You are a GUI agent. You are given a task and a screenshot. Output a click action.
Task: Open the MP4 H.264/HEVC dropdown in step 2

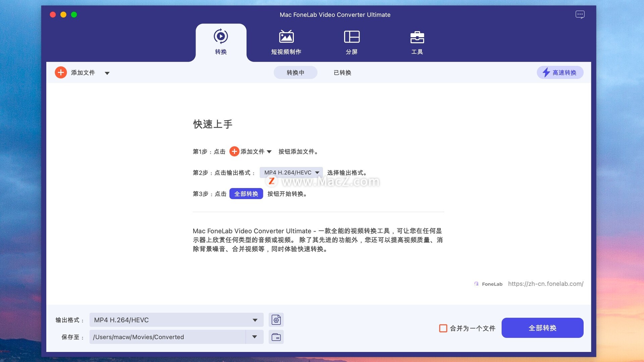click(291, 173)
